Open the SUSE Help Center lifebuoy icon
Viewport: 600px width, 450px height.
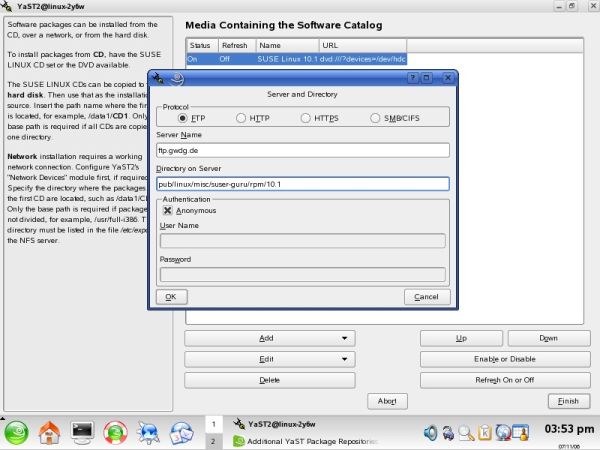(x=115, y=433)
